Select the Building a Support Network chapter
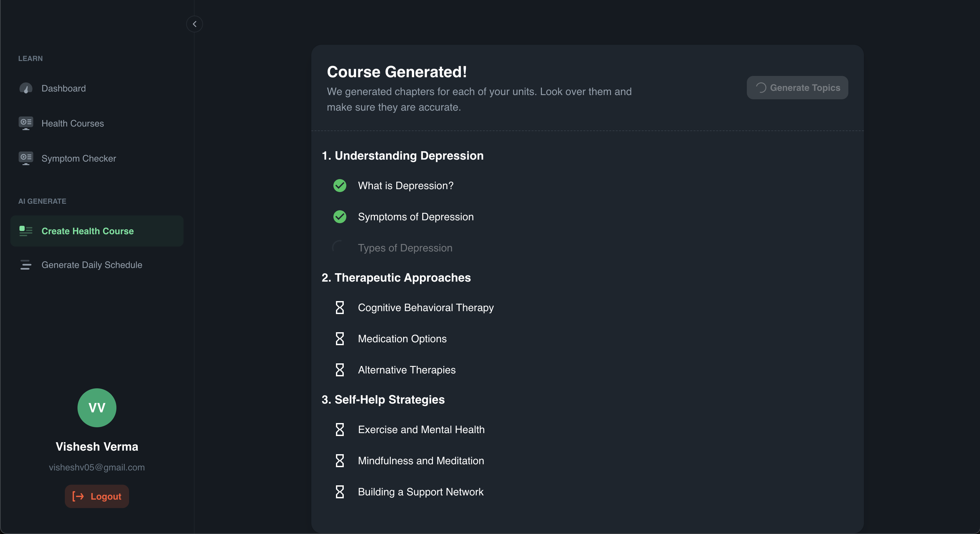This screenshot has height=534, width=980. click(x=420, y=492)
